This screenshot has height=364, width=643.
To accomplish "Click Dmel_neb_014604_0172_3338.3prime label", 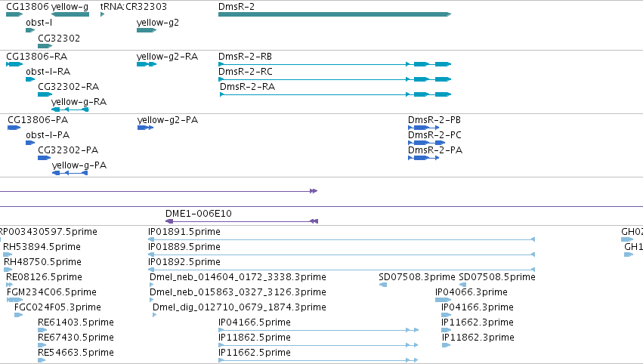I will [x=238, y=277].
